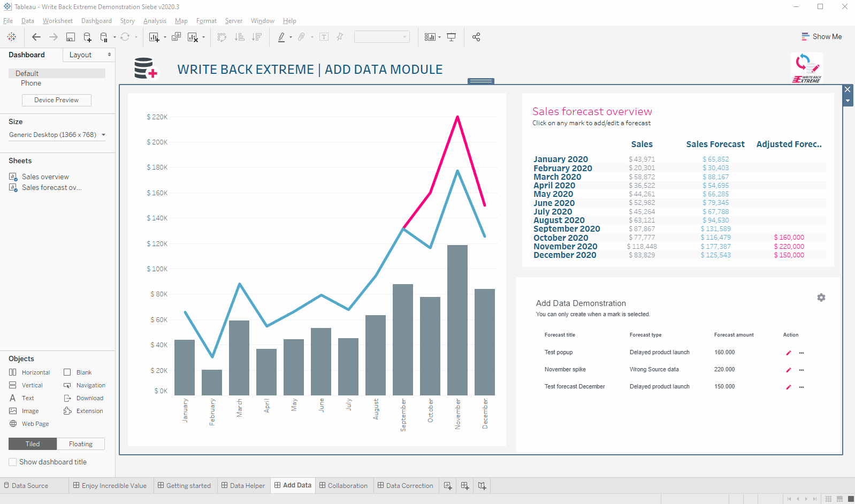855x504 pixels.
Task: Open Show Me panel
Action: (x=821, y=36)
